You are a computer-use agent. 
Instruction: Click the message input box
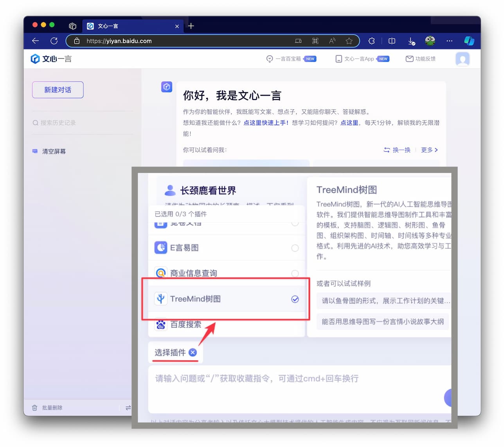(299, 389)
